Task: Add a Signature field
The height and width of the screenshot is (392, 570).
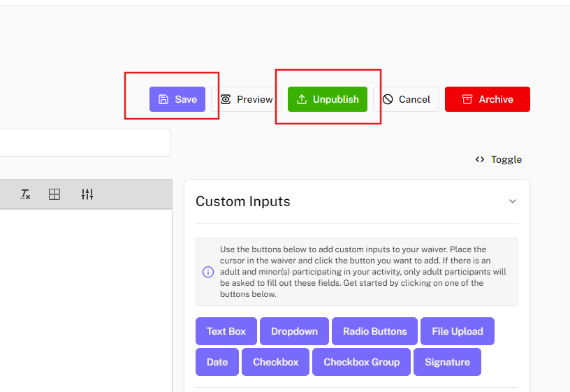Action: click(447, 362)
